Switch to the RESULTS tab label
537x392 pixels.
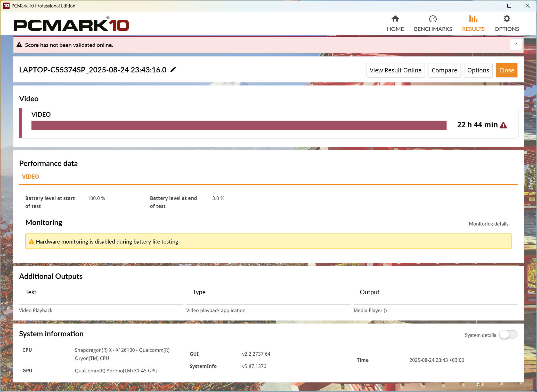tap(473, 29)
